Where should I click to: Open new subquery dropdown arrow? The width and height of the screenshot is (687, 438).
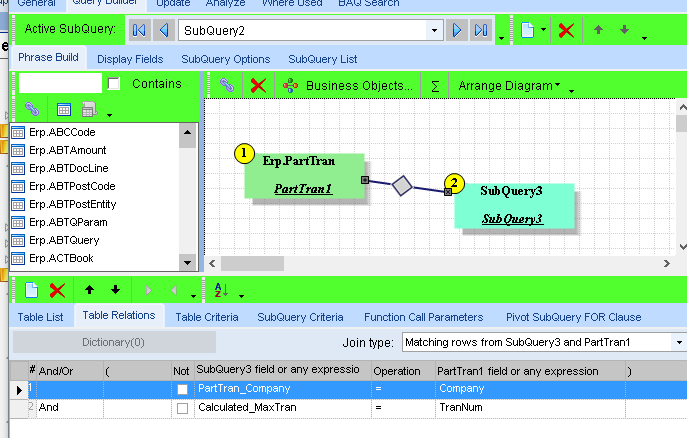pos(543,30)
